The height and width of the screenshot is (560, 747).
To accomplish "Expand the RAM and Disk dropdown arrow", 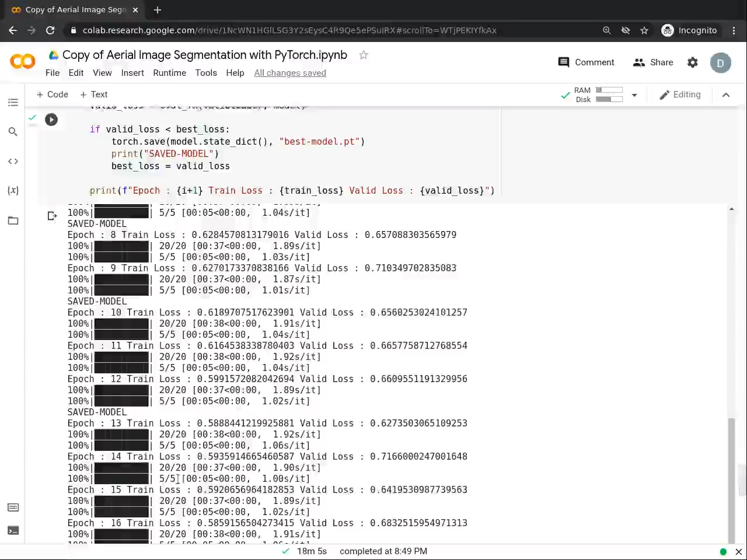I will tap(634, 95).
